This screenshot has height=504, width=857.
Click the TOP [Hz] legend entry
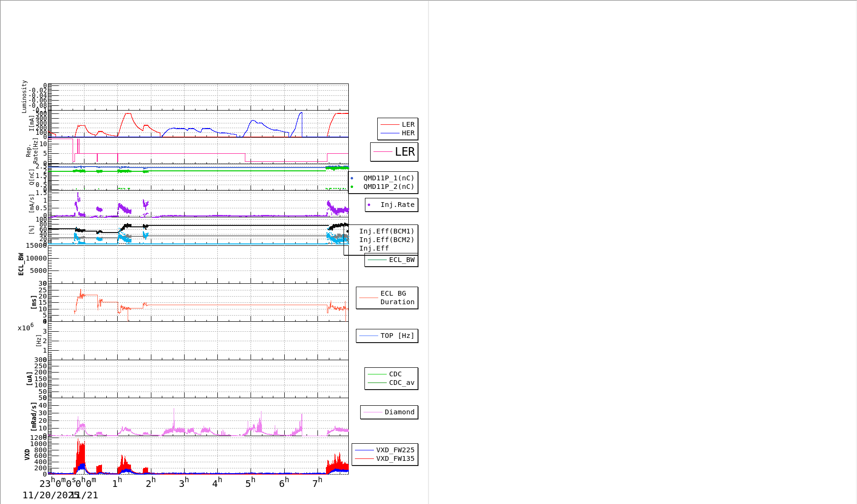coord(397,336)
